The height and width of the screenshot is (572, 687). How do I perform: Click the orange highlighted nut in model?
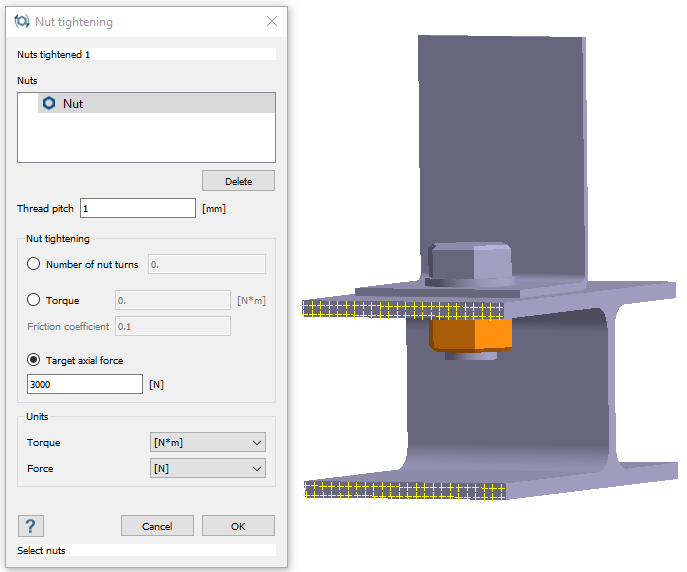(x=471, y=335)
